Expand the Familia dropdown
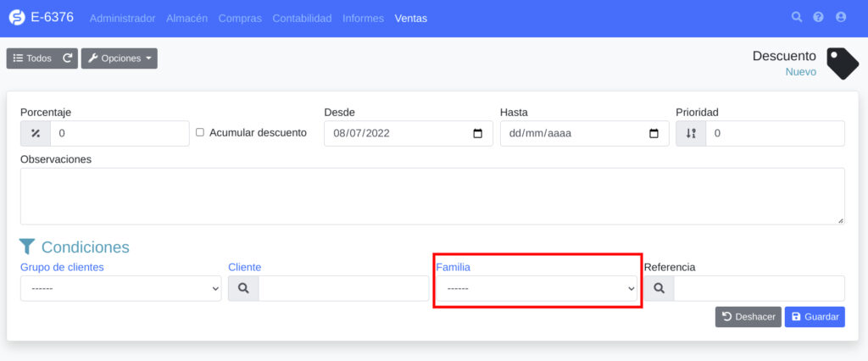 537,289
